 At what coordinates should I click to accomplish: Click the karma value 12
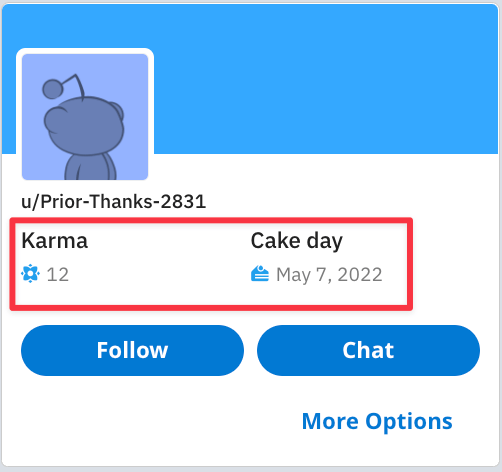pyautogui.click(x=58, y=275)
